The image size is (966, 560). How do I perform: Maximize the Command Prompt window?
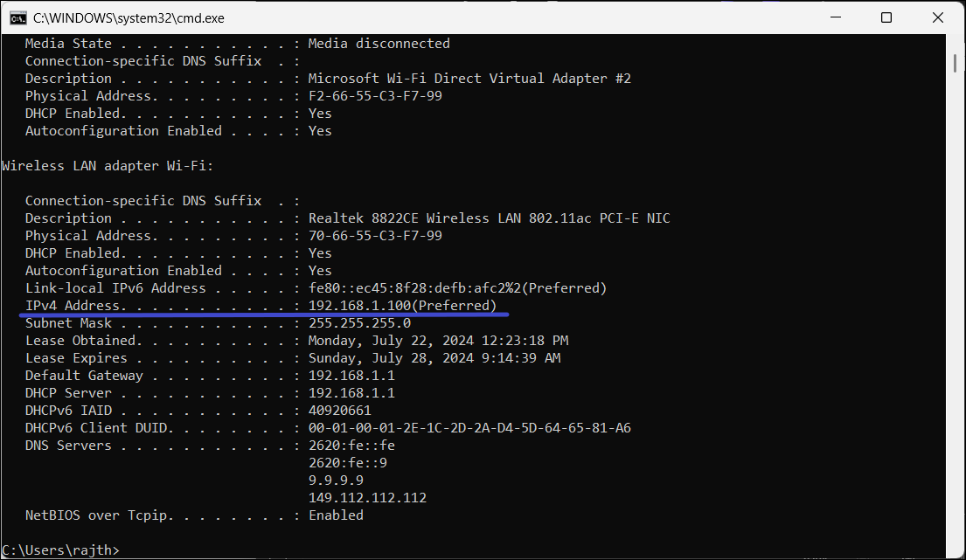click(886, 17)
